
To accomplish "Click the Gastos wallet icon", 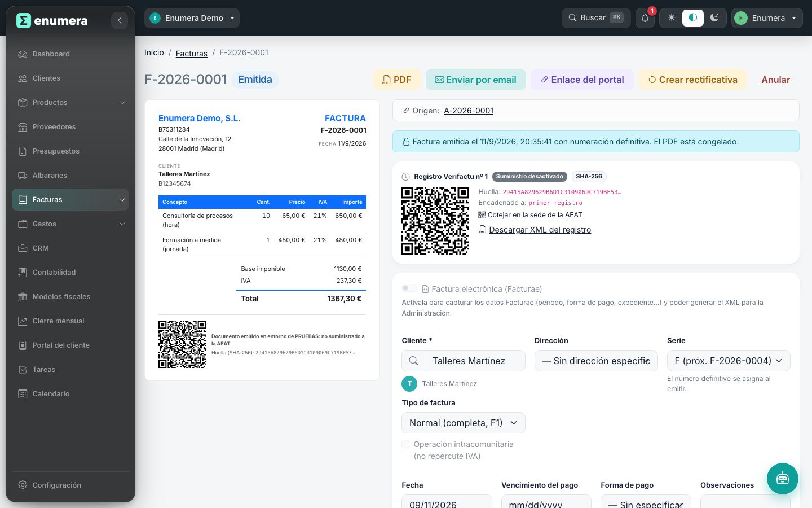I will click(x=23, y=224).
